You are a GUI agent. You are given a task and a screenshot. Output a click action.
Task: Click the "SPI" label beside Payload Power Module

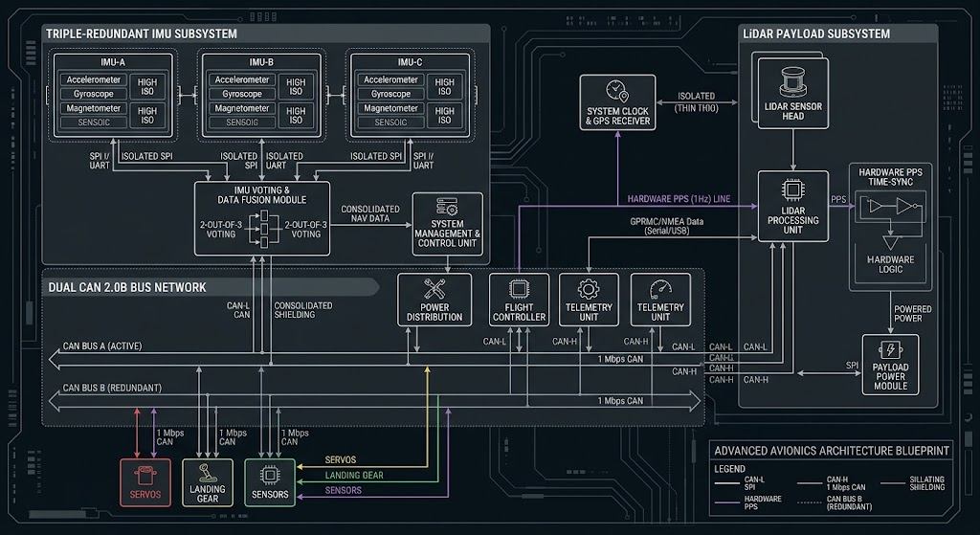(x=852, y=365)
